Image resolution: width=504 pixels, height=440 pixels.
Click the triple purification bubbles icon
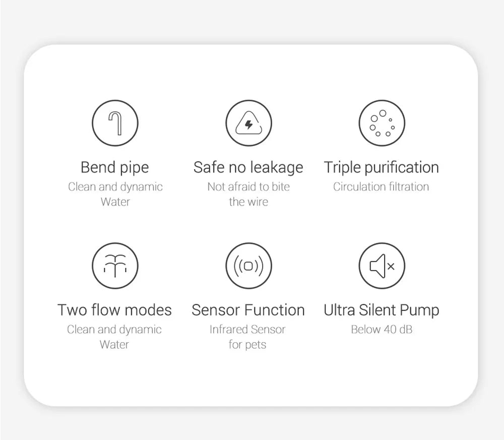click(382, 123)
